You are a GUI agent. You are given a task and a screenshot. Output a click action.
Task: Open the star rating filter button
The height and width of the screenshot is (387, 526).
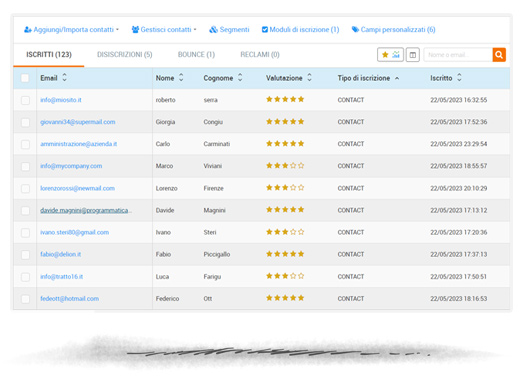coord(390,55)
